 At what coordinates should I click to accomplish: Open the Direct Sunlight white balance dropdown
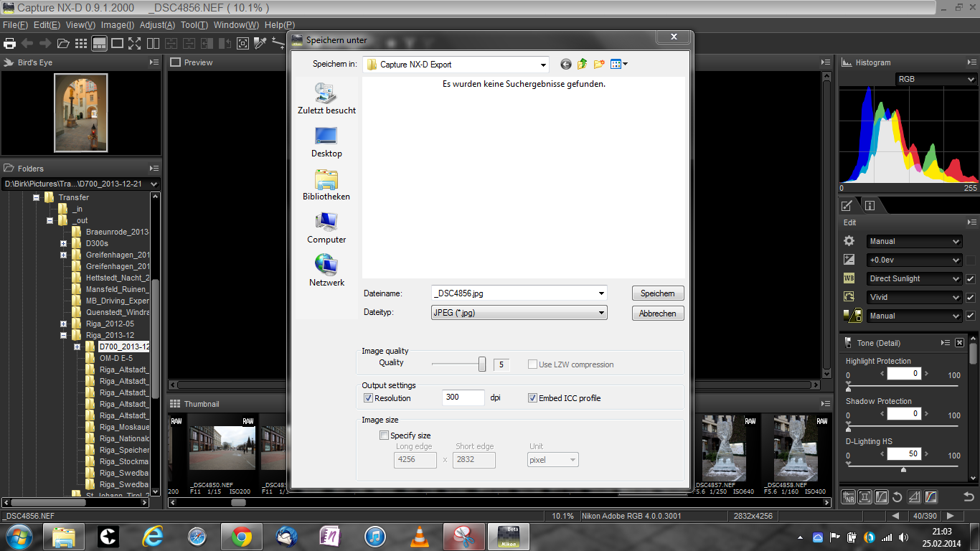coord(914,278)
